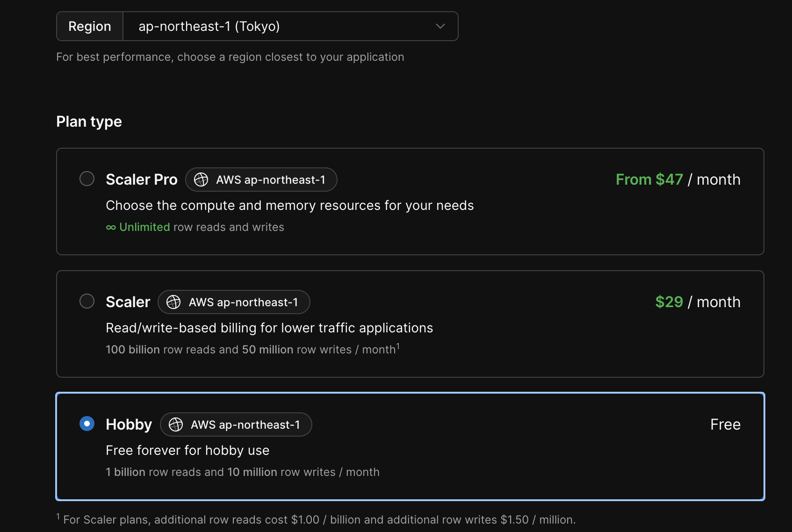Click the Scaler Pro plan title

click(142, 180)
